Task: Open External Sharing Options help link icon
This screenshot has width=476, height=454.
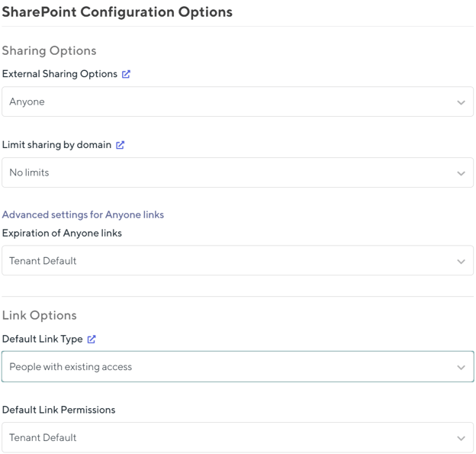Action: pyautogui.click(x=126, y=74)
